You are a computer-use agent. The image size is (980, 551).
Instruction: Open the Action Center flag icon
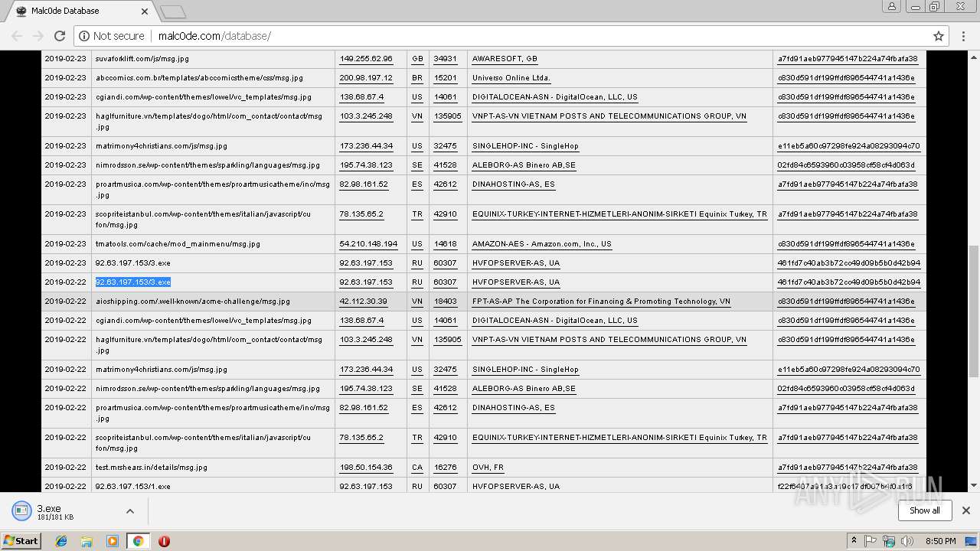pyautogui.click(x=871, y=541)
